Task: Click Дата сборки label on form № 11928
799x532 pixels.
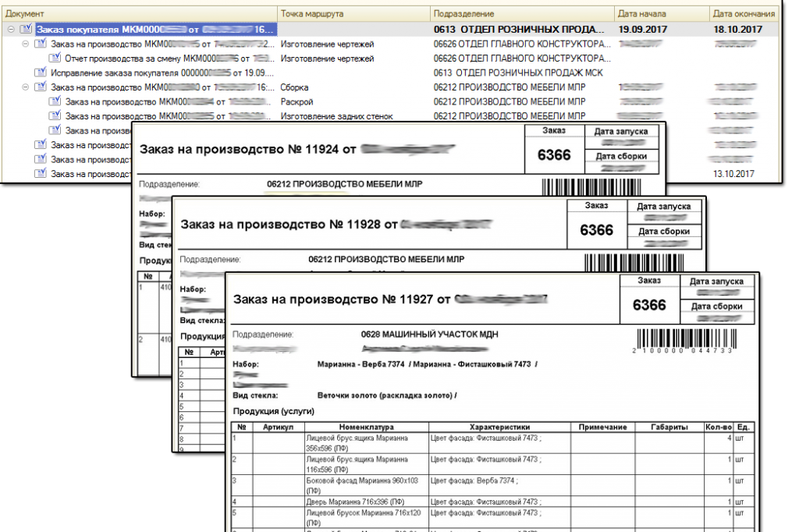Action: [x=663, y=232]
